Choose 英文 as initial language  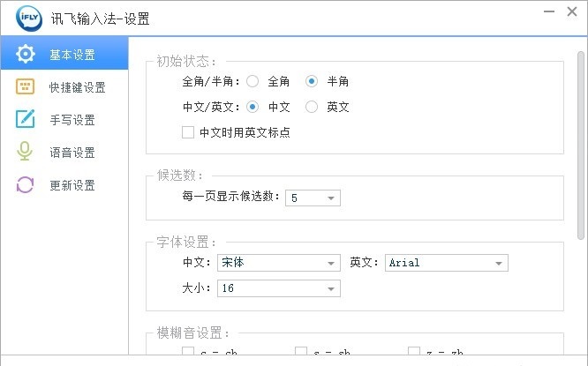tap(312, 107)
